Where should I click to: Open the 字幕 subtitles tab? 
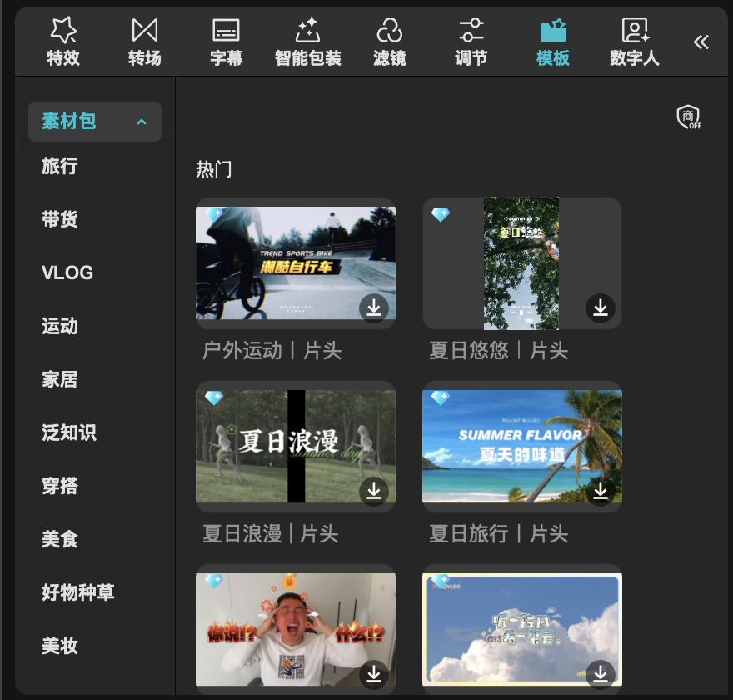pyautogui.click(x=227, y=42)
